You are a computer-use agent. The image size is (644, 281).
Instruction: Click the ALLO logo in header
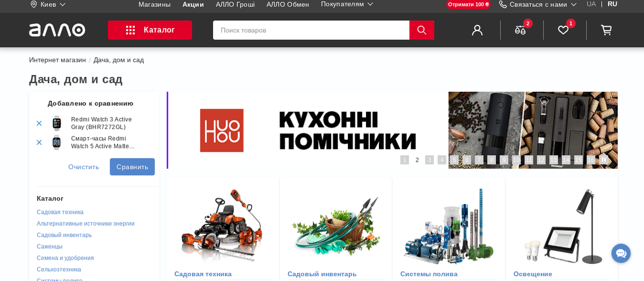pos(57,30)
